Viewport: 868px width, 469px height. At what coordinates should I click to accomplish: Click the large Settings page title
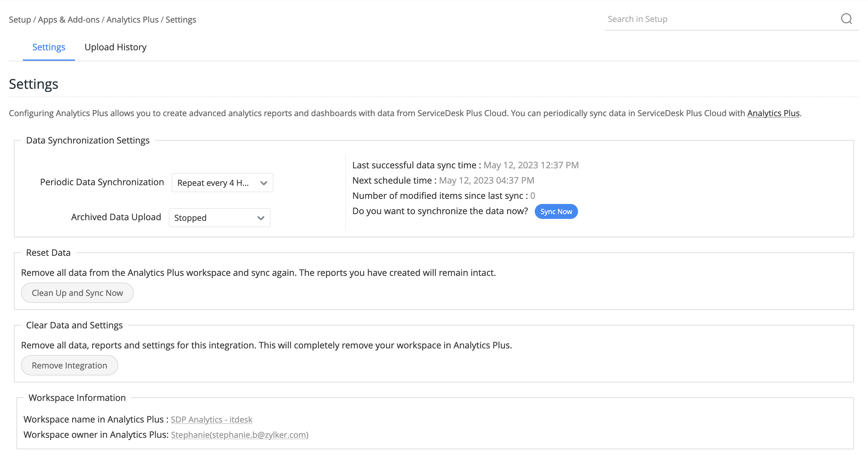33,84
